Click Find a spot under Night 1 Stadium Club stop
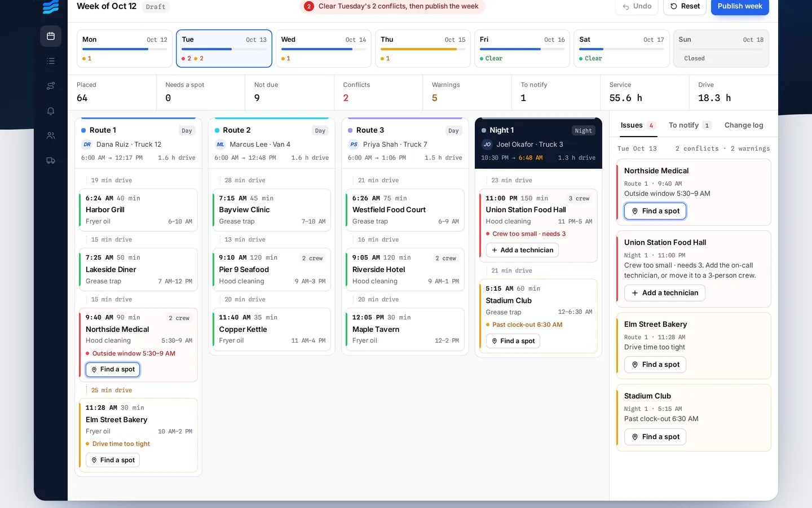812x508 pixels. (x=513, y=341)
